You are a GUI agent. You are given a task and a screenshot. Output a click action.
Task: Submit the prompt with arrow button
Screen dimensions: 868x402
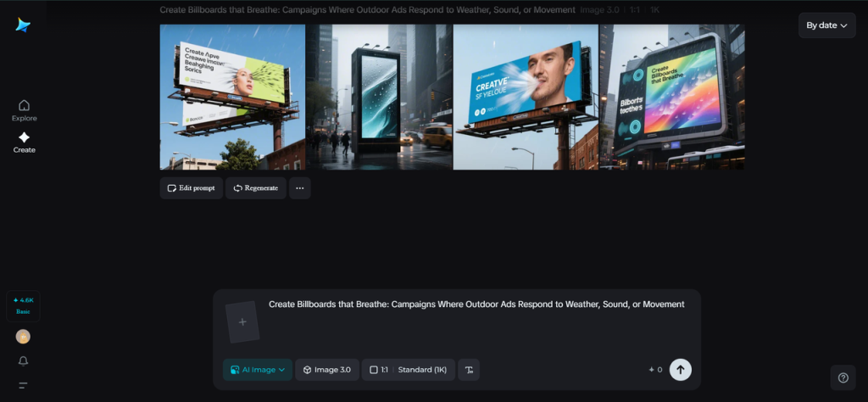pos(681,370)
